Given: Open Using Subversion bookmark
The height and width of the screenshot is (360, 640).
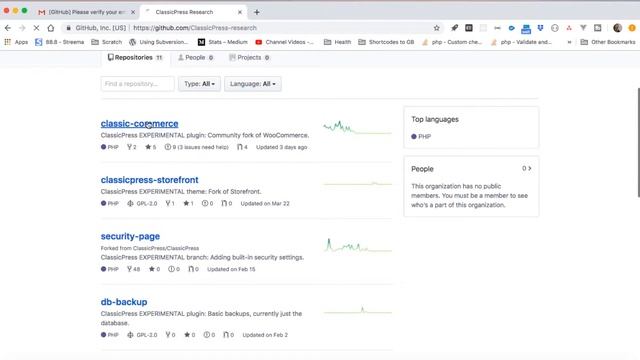Looking at the screenshot, I should click(x=159, y=42).
